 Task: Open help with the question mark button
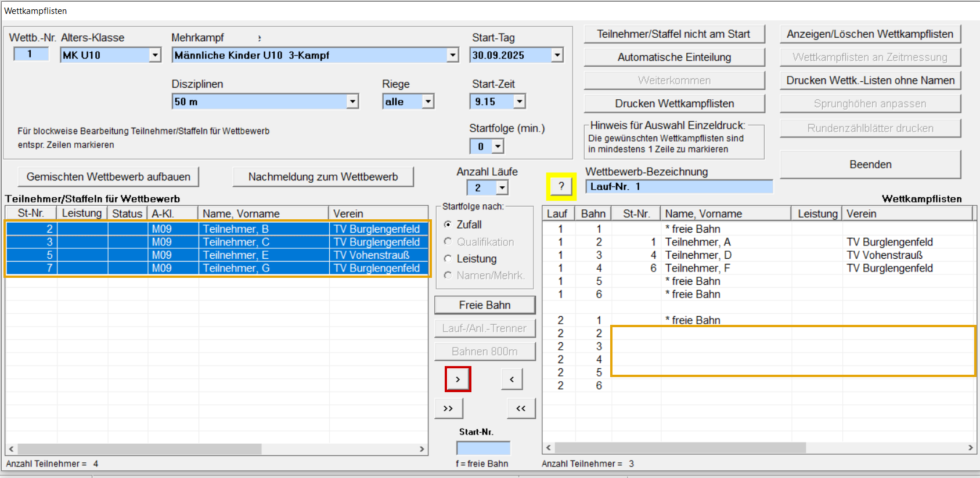561,186
